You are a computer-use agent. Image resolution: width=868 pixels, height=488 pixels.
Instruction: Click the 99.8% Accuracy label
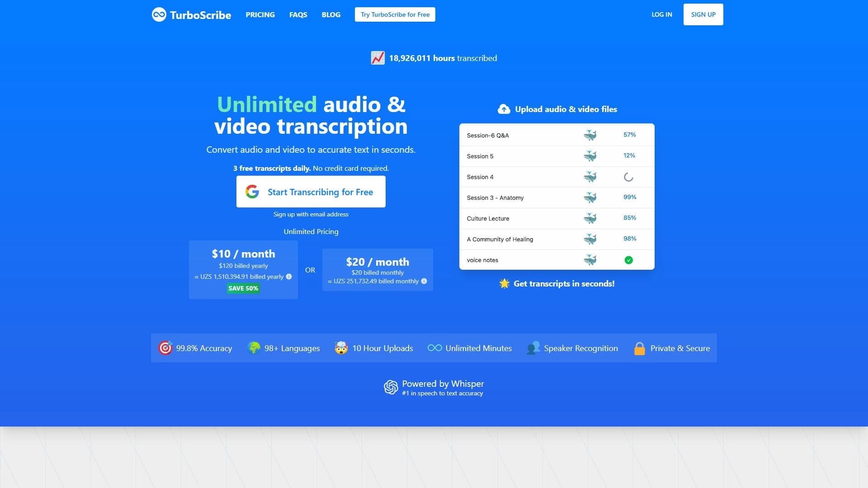(x=204, y=348)
